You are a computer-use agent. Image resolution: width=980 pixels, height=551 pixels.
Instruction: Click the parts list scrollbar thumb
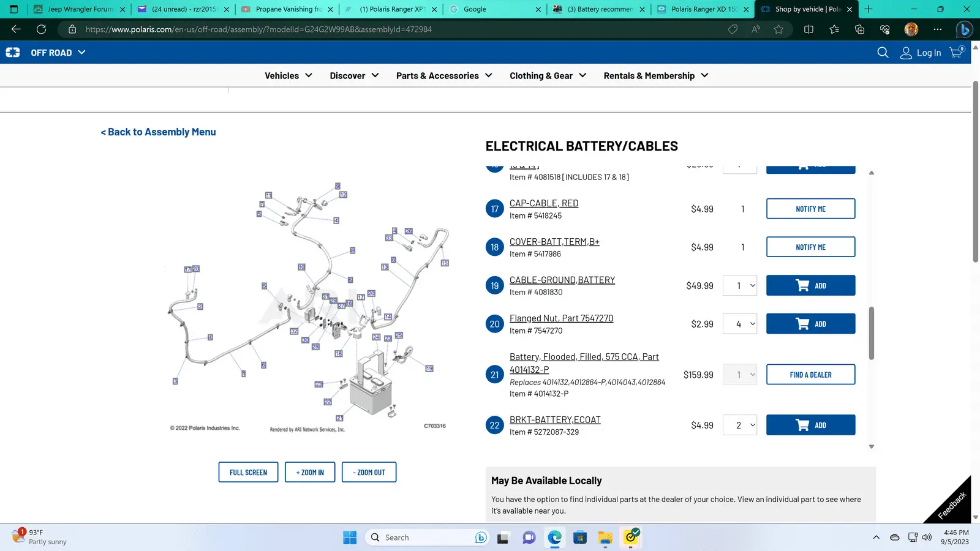[871, 333]
